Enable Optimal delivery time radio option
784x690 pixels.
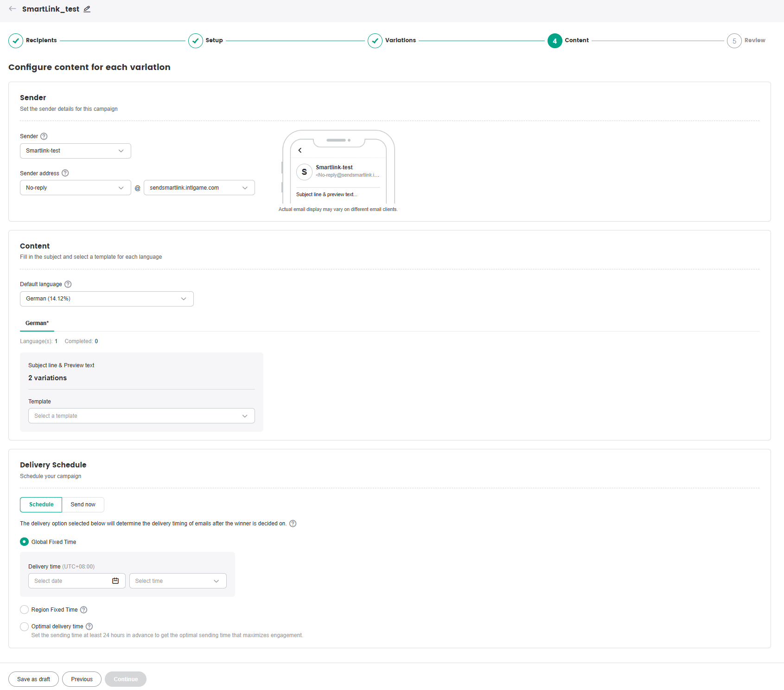click(25, 626)
